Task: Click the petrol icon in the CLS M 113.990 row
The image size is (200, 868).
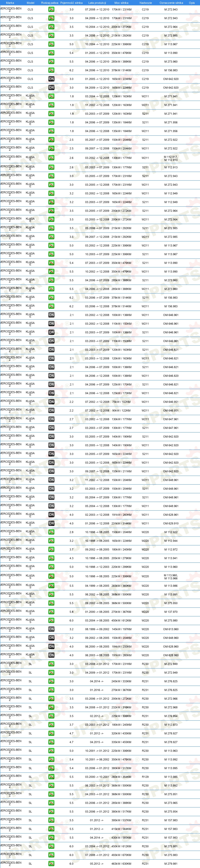Action: click(x=51, y=53)
